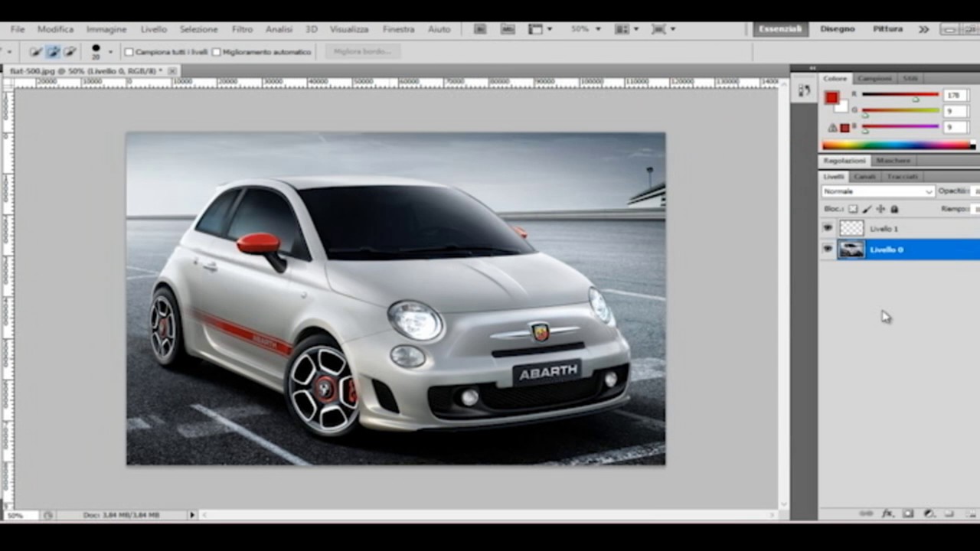Image resolution: width=980 pixels, height=551 pixels.
Task: Click the R value field showing 178
Action: [x=955, y=96]
